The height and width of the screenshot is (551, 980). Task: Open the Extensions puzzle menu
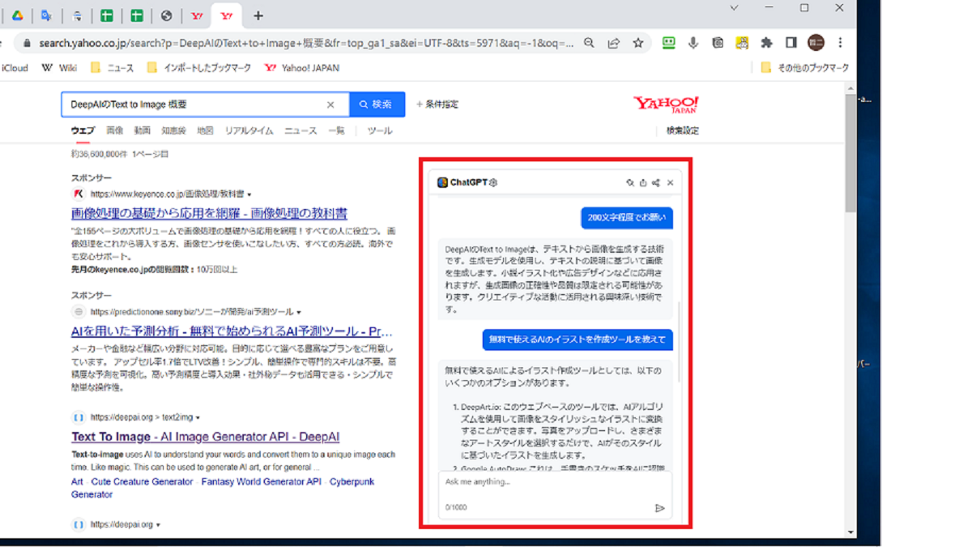(766, 43)
